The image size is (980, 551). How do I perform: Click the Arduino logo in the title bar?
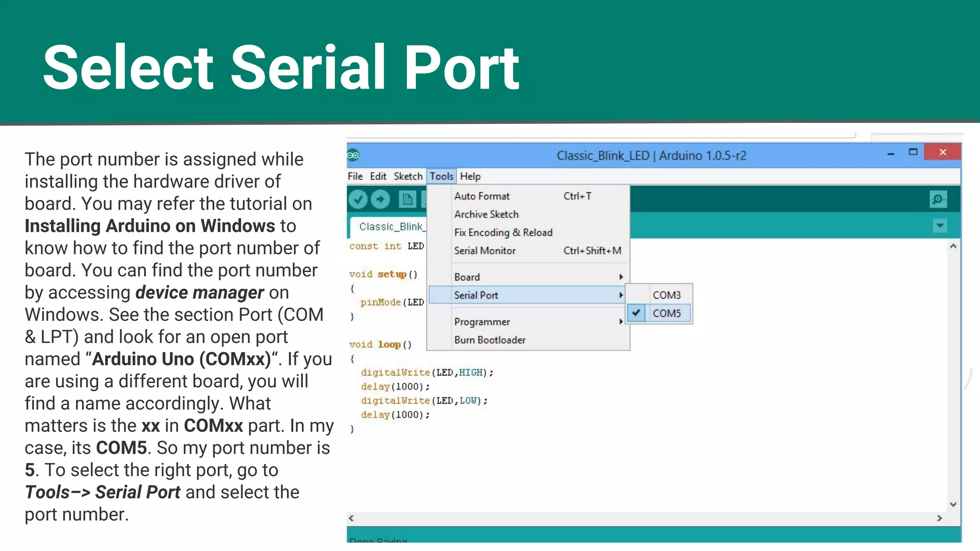pyautogui.click(x=353, y=155)
